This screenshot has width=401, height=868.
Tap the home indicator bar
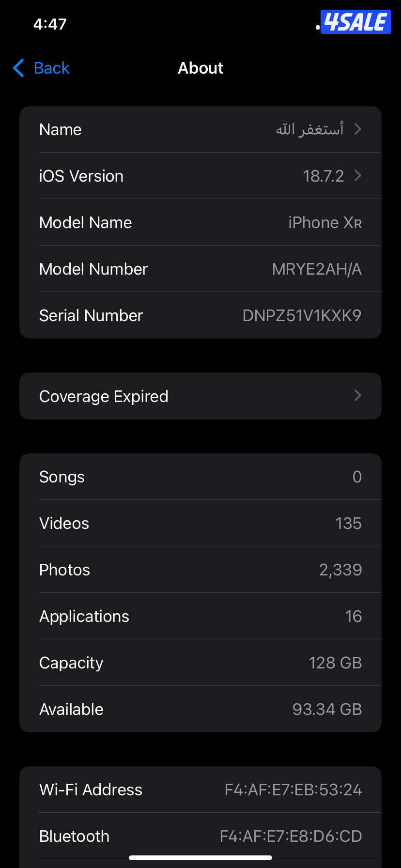200,858
